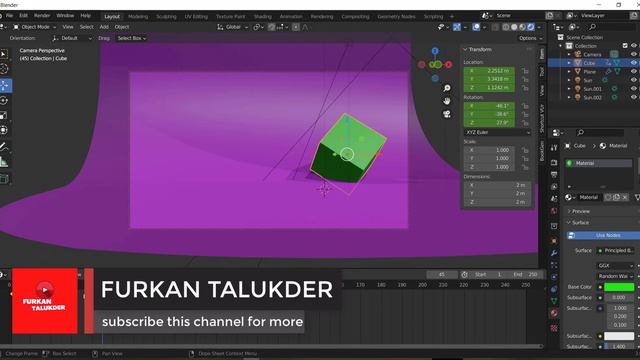640x360 pixels.
Task: Open the Options dropdown in viewport header
Action: point(531,38)
